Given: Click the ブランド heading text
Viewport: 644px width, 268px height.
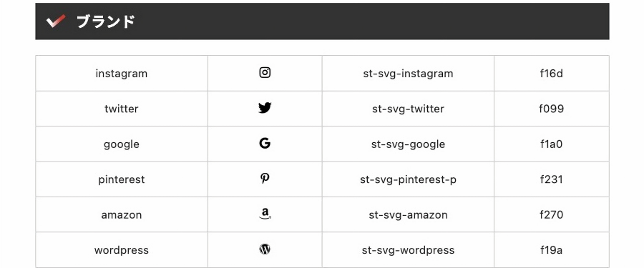Looking at the screenshot, I should click(x=106, y=21).
